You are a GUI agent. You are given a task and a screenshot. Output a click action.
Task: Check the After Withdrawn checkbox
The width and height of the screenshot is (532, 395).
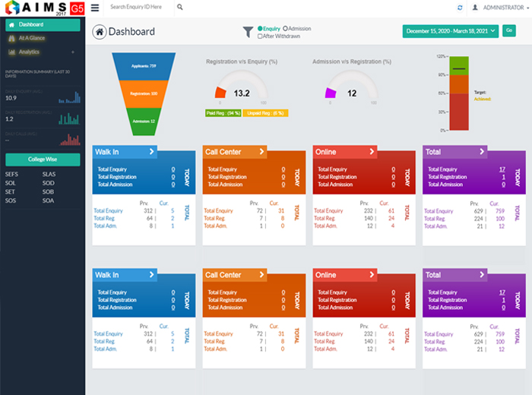coord(260,36)
